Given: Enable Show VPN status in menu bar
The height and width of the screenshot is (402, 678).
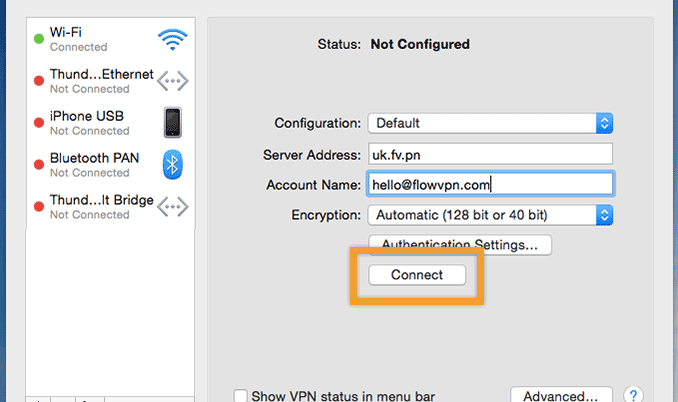Looking at the screenshot, I should coord(240,396).
